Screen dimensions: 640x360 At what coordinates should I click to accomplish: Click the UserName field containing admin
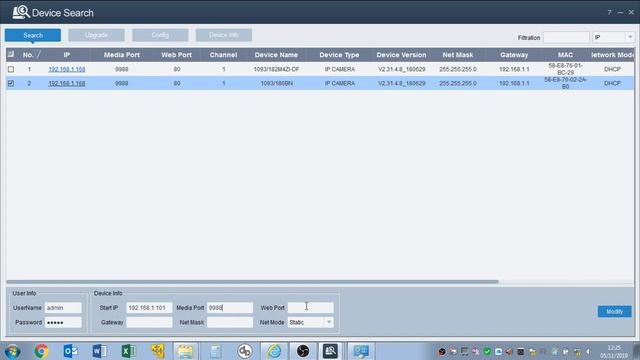point(63,308)
